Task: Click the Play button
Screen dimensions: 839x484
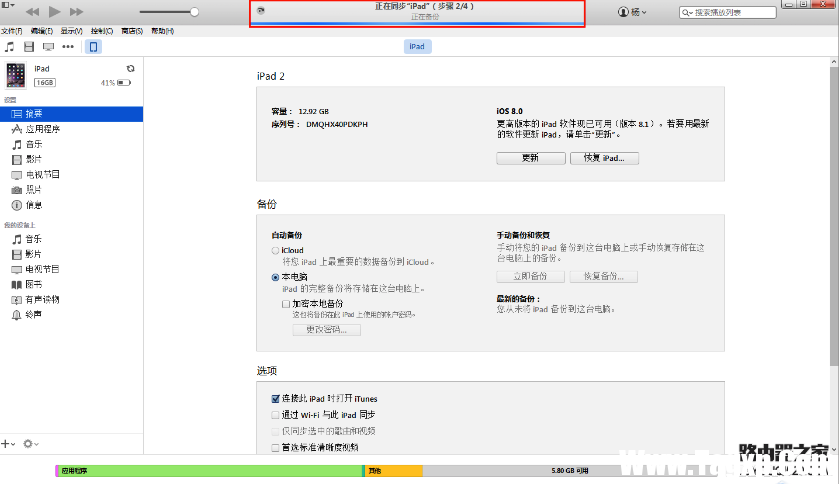Action: (x=54, y=11)
